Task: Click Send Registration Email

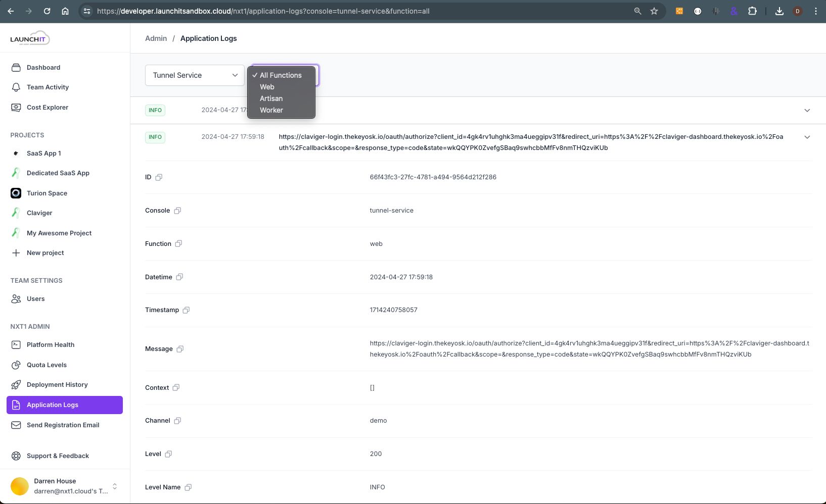Action: point(63,425)
